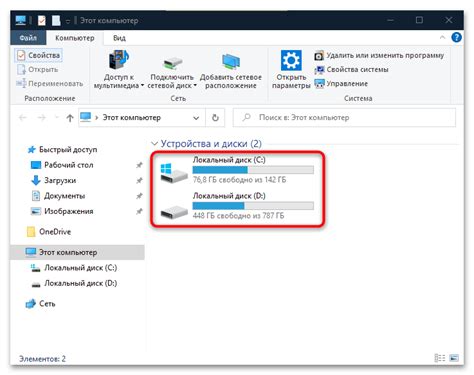
Task: Expand the address bar history dropdown
Action: click(196, 118)
